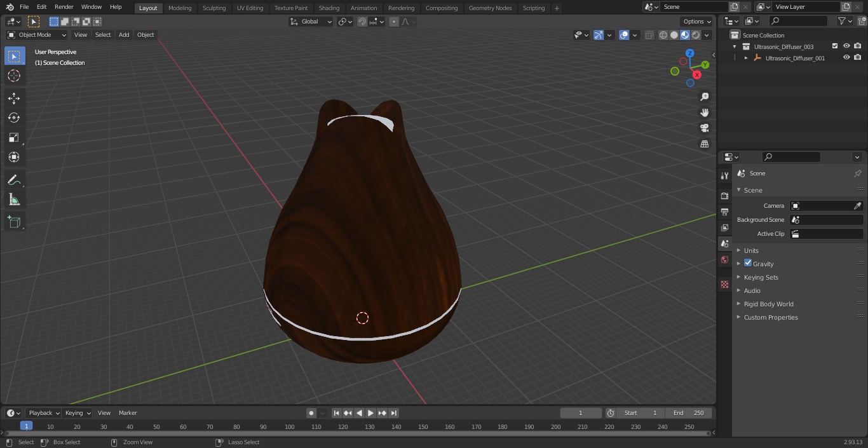Click the hand pan view icon
Image resolution: width=868 pixels, height=448 pixels.
(x=704, y=112)
